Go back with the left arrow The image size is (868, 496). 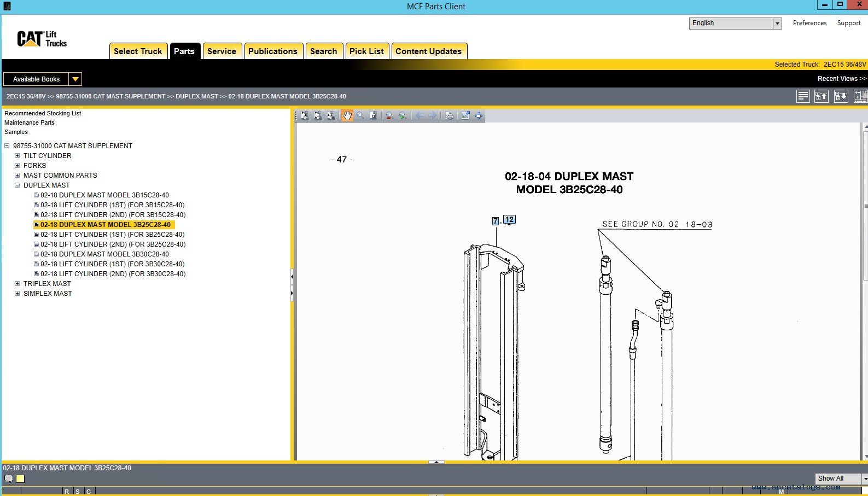(x=419, y=115)
